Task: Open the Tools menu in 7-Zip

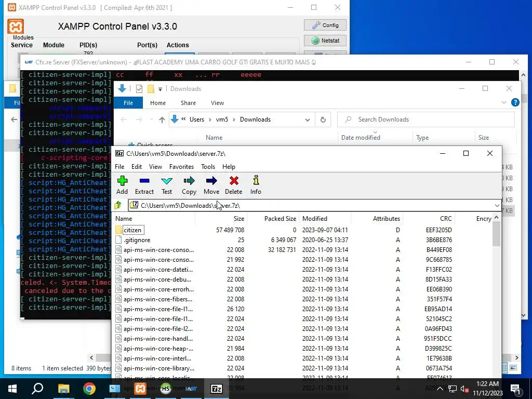Action: click(x=208, y=167)
